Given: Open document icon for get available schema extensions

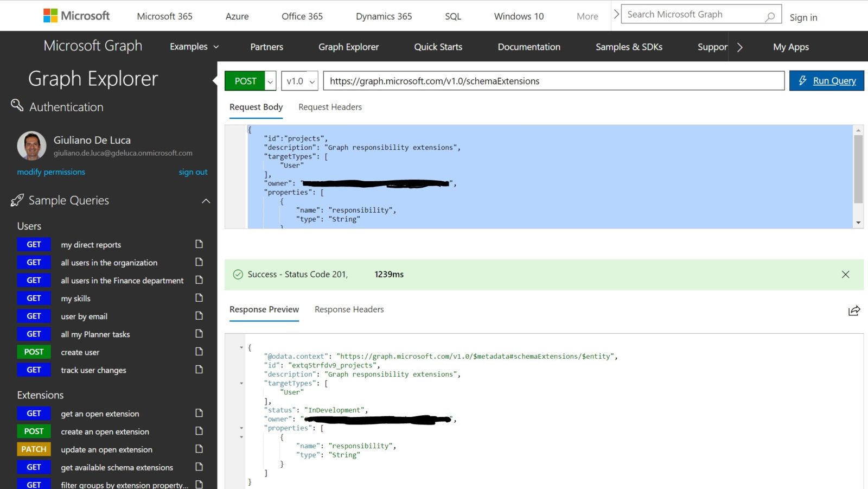Looking at the screenshot, I should (199, 467).
